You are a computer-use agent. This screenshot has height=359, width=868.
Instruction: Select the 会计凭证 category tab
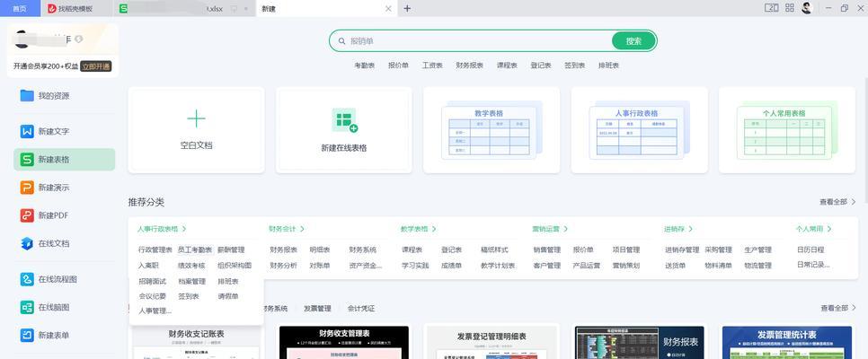click(361, 308)
